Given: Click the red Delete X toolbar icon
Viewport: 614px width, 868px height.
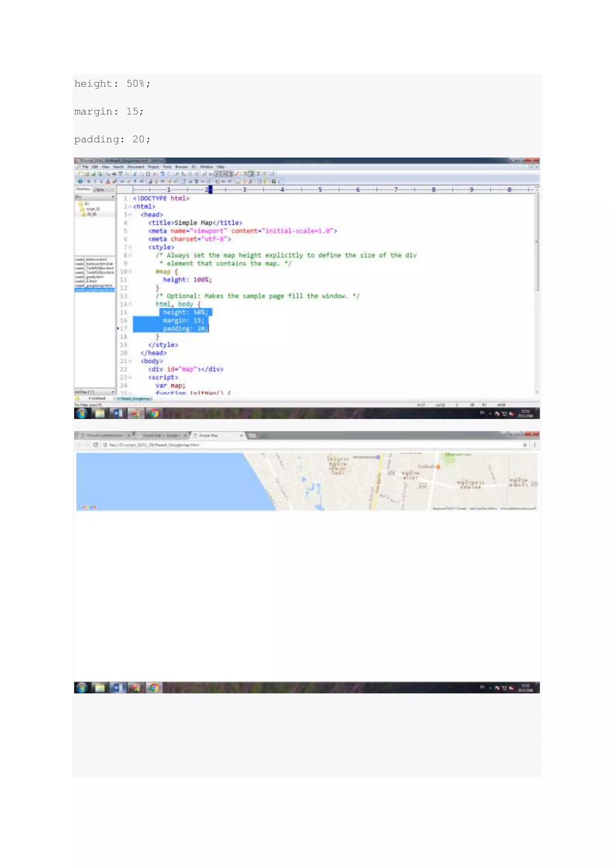Looking at the screenshot, I should (155, 174).
